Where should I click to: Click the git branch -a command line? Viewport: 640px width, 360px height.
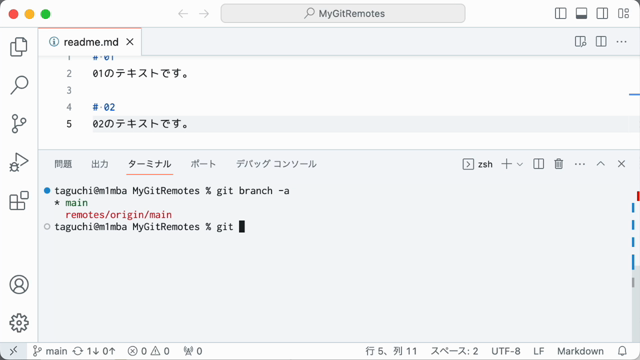click(253, 191)
